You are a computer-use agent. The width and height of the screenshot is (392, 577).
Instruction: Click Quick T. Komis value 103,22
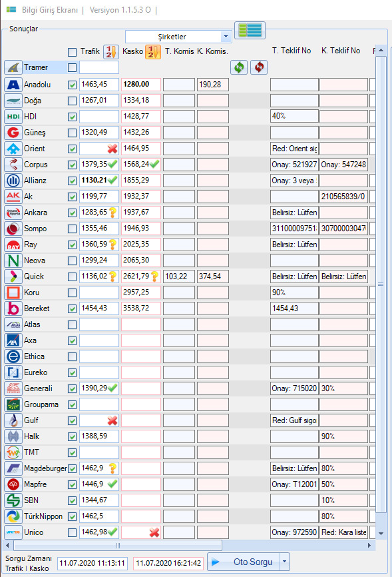point(179,277)
